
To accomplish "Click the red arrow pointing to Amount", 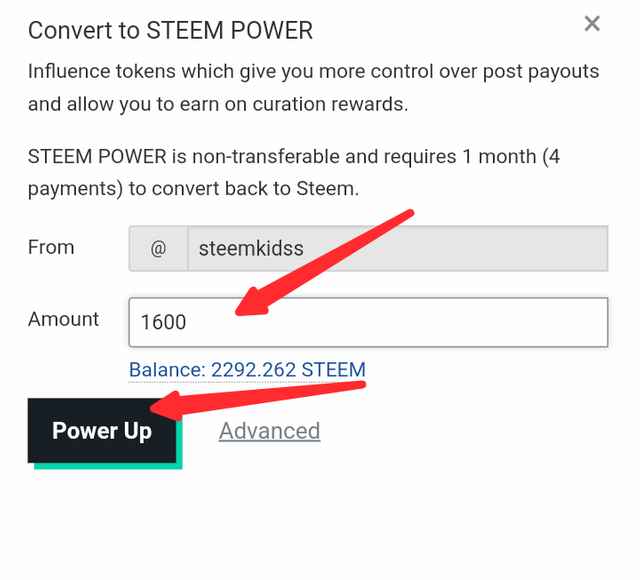I will pyautogui.click(x=324, y=262).
